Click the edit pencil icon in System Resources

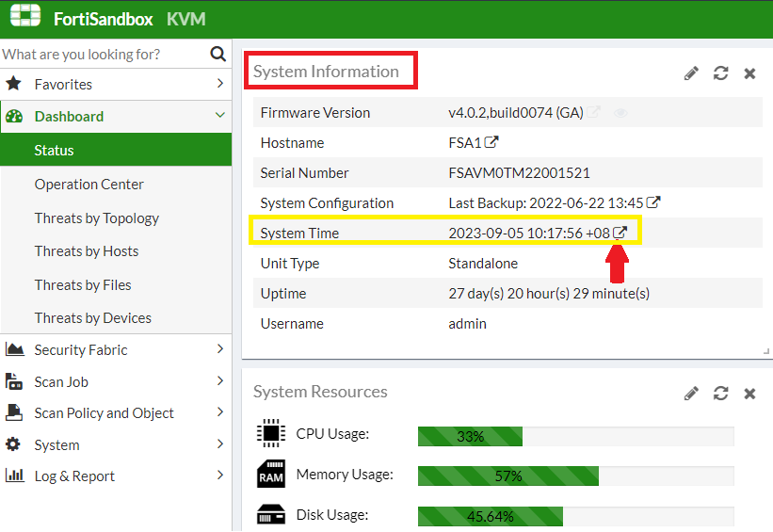691,394
